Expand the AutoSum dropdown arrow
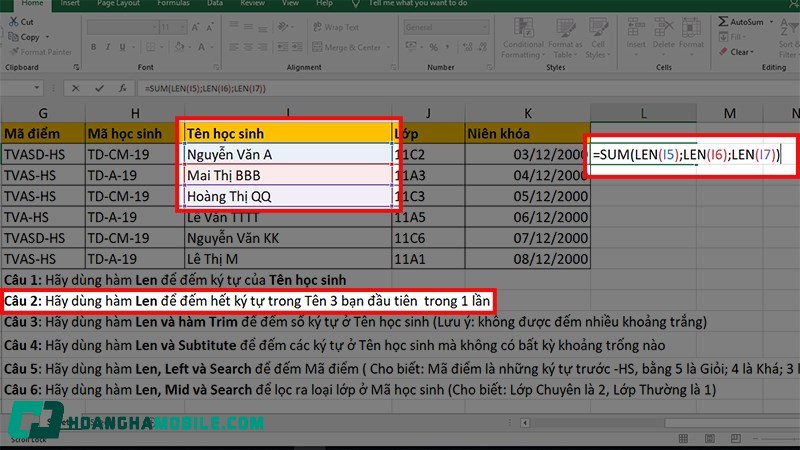The width and height of the screenshot is (800, 450). 769,21
